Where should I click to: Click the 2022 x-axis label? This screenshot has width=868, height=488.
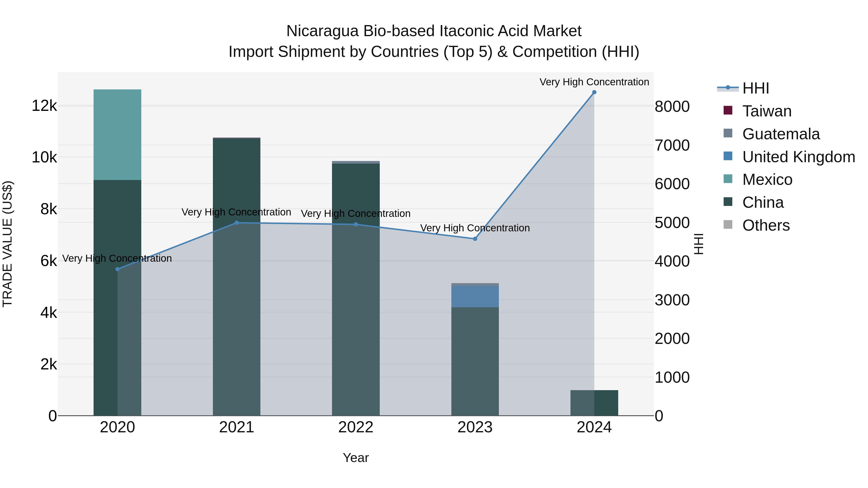(x=356, y=427)
